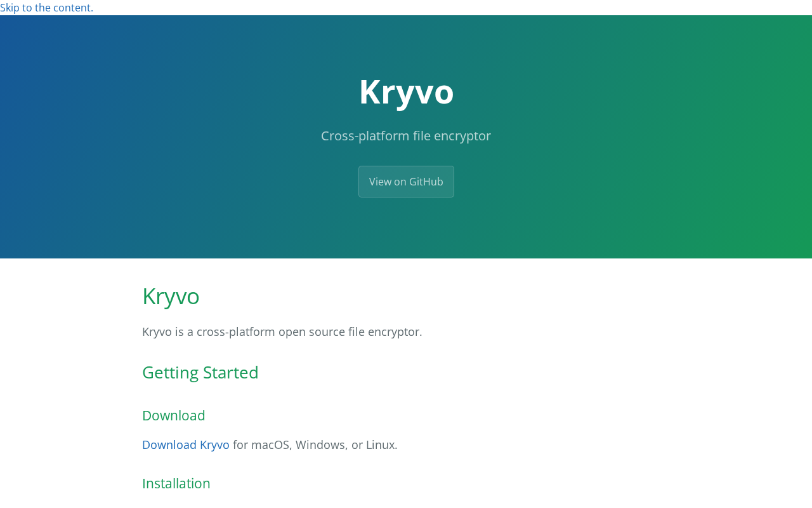This screenshot has height=508, width=812.
Task: Click the word 'View' on the GitHub button
Action: click(380, 182)
